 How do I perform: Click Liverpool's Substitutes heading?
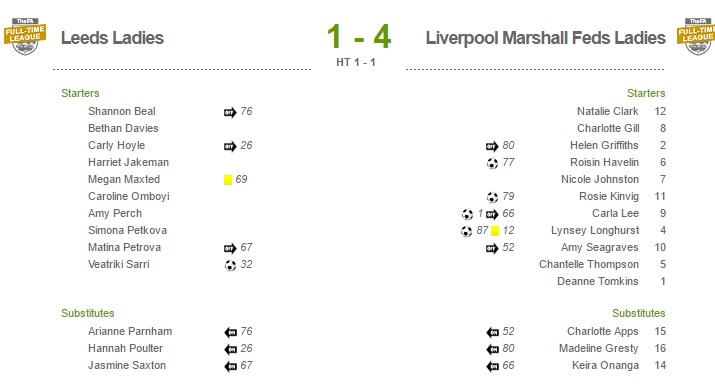coord(638,313)
